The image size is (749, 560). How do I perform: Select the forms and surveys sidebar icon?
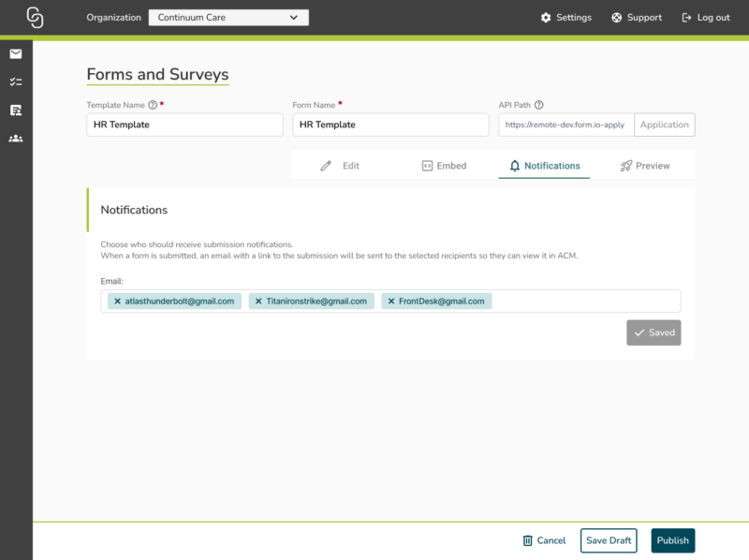click(16, 111)
